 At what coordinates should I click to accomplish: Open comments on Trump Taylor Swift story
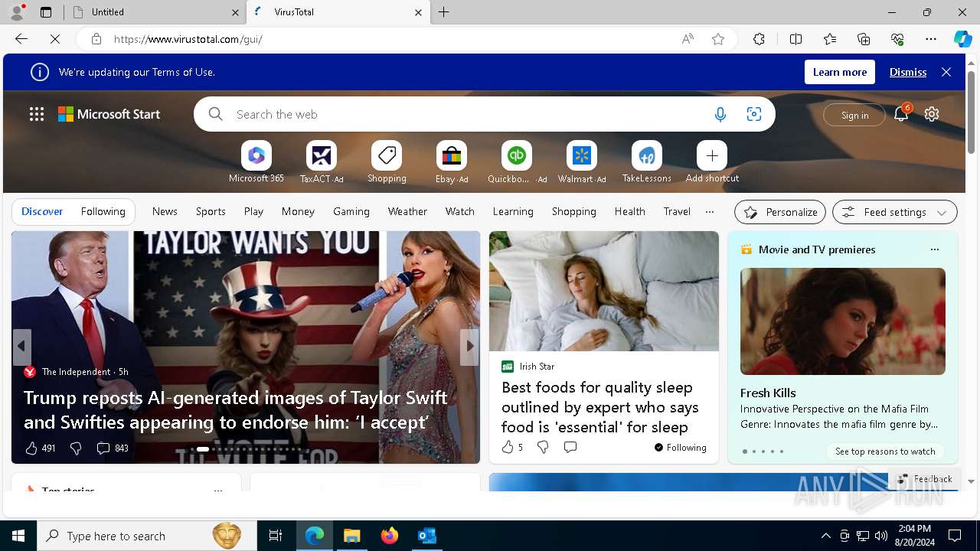click(x=113, y=448)
